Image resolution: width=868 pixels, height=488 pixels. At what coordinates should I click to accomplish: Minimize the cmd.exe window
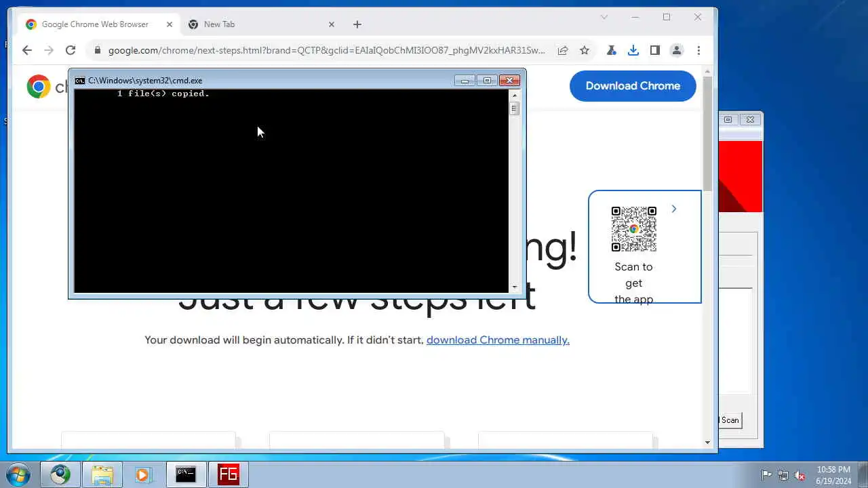point(465,81)
